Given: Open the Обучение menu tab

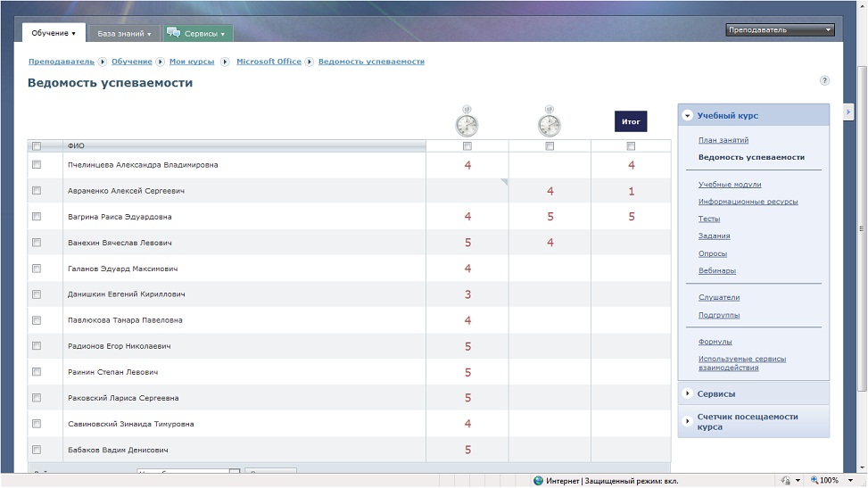Looking at the screenshot, I should pos(54,33).
